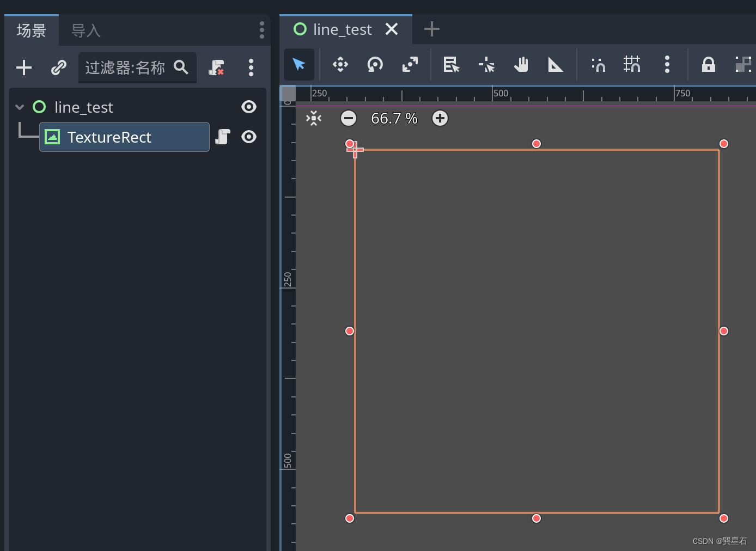The image size is (756, 551).
Task: Click the instantiate child scene link icon
Action: (x=59, y=68)
